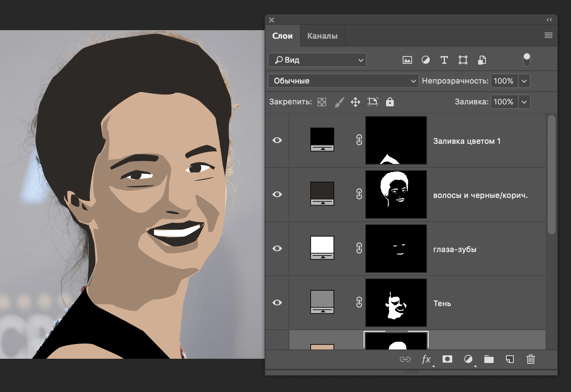The width and height of the screenshot is (571, 392).
Task: Filter layers by type with the Type icon
Action: [444, 60]
